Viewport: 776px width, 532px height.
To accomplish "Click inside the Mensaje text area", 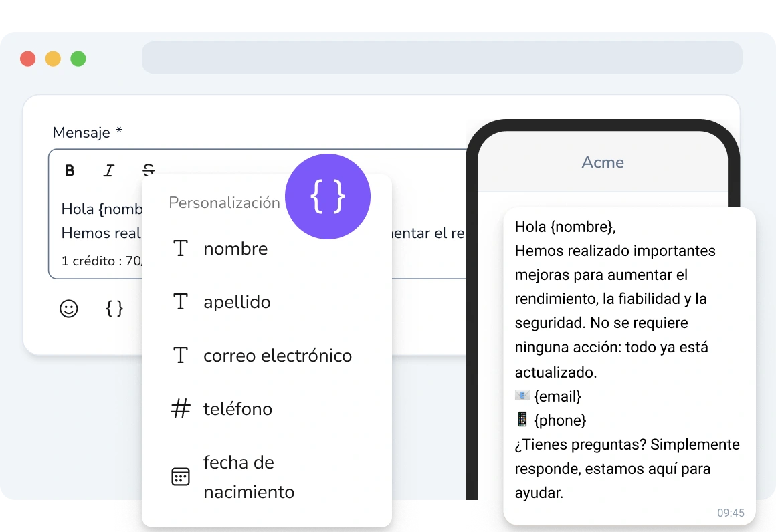I will click(x=100, y=209).
